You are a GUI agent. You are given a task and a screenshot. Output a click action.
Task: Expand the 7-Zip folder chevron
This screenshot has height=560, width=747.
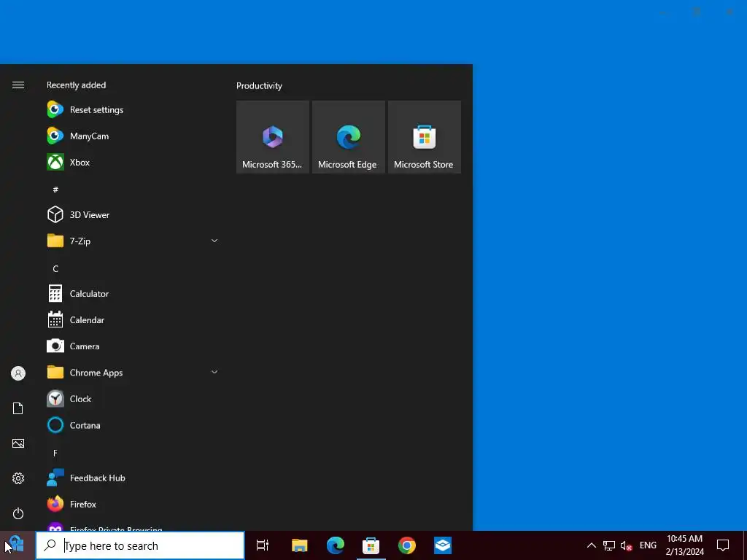point(214,241)
